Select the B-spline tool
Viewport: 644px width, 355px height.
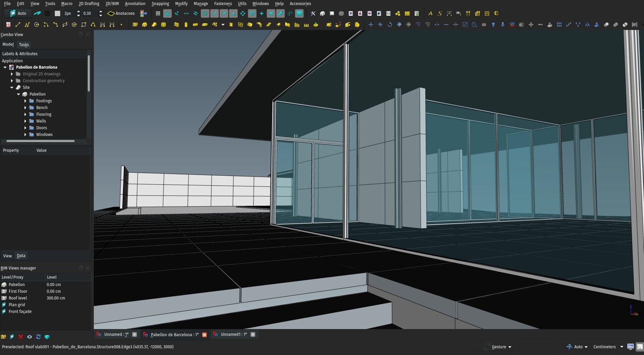(x=93, y=24)
